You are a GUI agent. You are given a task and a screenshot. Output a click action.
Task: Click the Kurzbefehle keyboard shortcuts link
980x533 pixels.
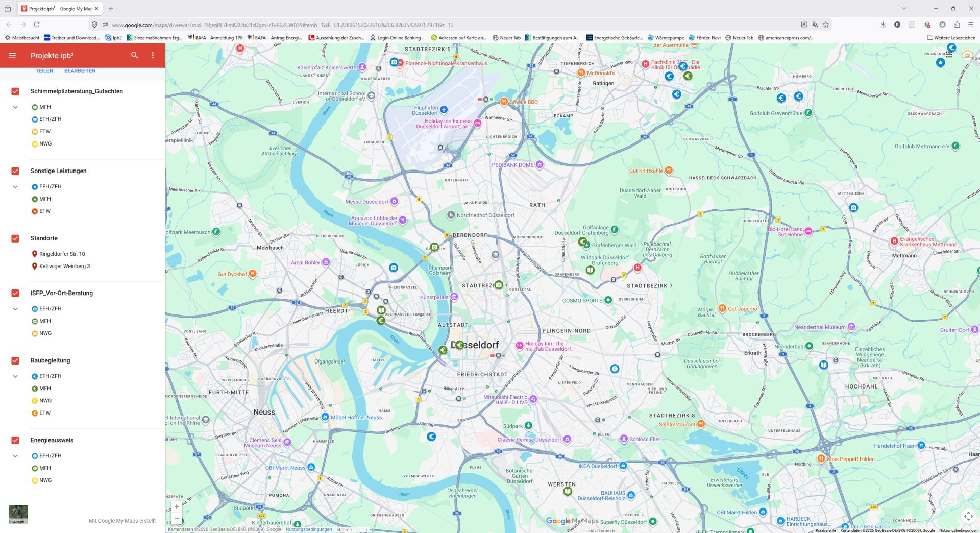[825, 530]
